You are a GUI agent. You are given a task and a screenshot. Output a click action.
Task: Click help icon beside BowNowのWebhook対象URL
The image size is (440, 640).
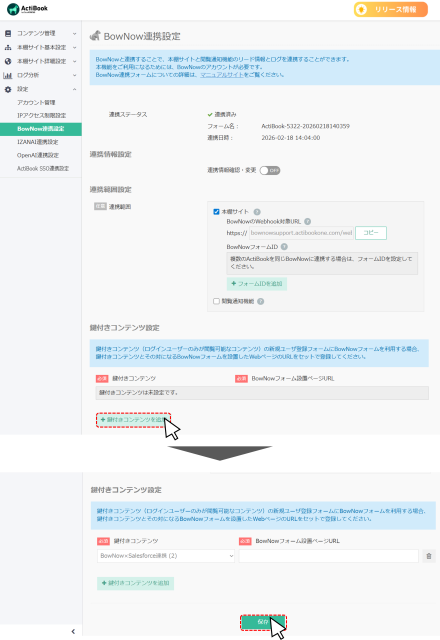coord(308,222)
